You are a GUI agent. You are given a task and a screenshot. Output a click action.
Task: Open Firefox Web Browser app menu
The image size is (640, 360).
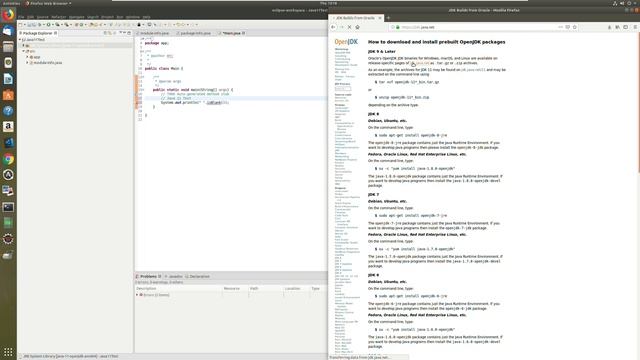tap(48, 3)
